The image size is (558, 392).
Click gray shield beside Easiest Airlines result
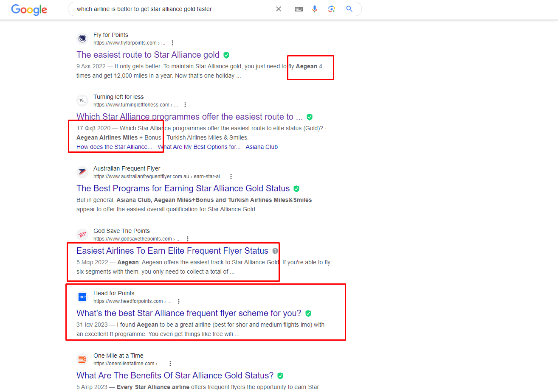(275, 251)
